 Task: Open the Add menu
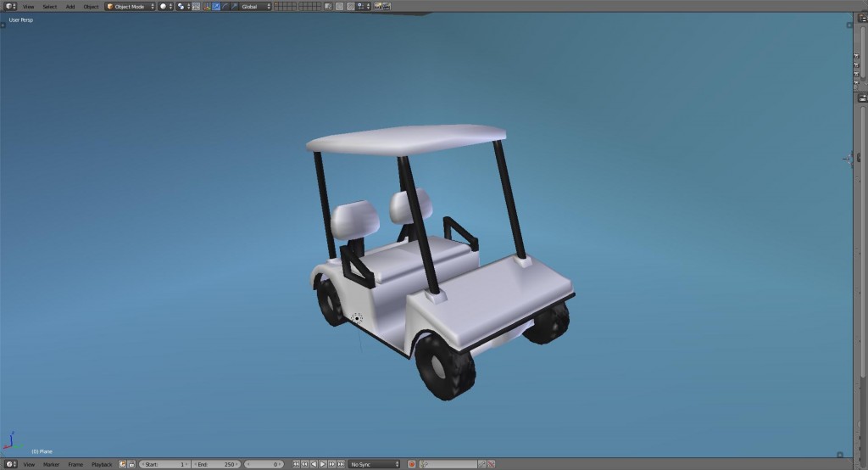(70, 6)
